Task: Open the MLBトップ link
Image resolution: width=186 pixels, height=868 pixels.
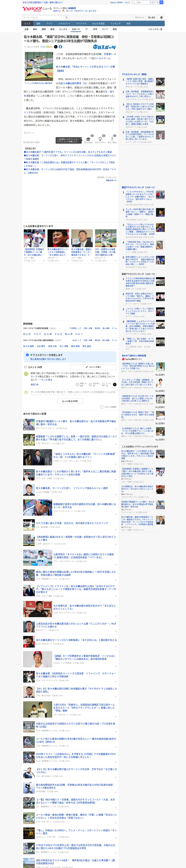Action: [x=77, y=340]
